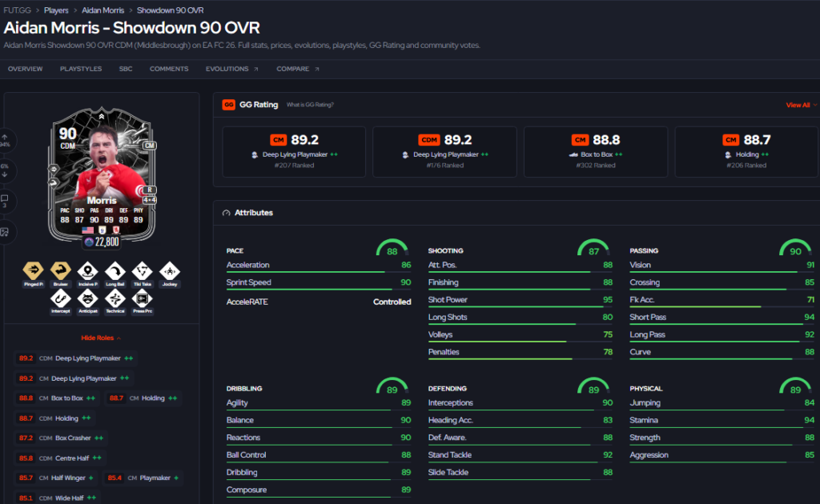This screenshot has height=504, width=820.
Task: Choose the CM Playmaker 85.4 role chip
Action: click(143, 478)
